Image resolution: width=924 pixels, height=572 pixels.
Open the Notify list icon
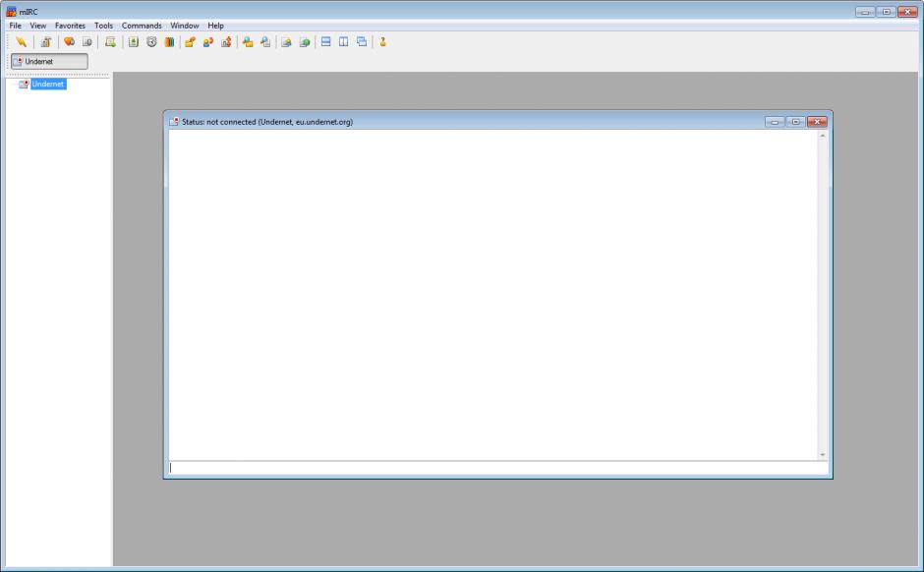tap(286, 42)
